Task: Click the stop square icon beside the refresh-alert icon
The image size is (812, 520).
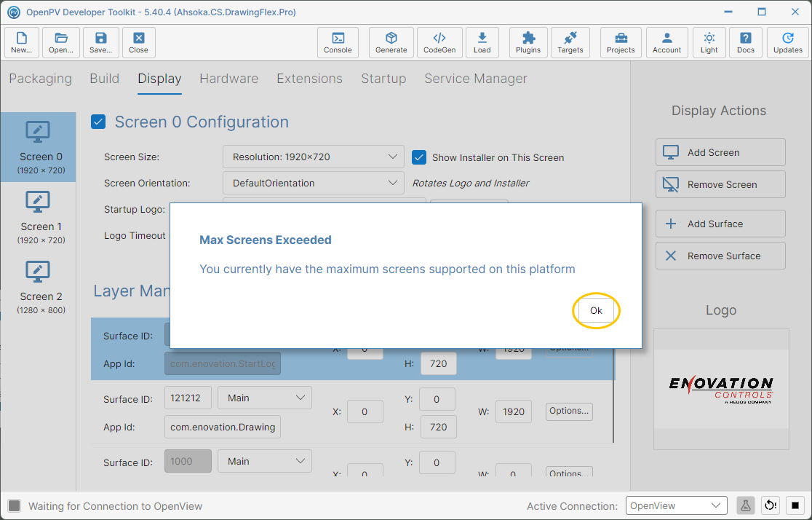Action: [x=795, y=505]
